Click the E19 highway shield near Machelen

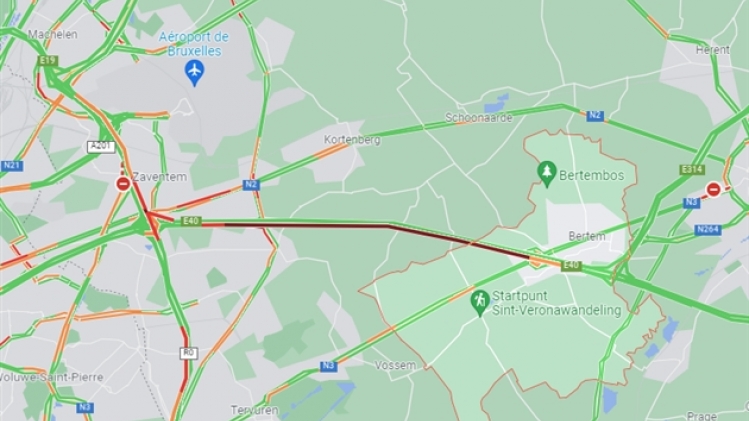coord(48,61)
